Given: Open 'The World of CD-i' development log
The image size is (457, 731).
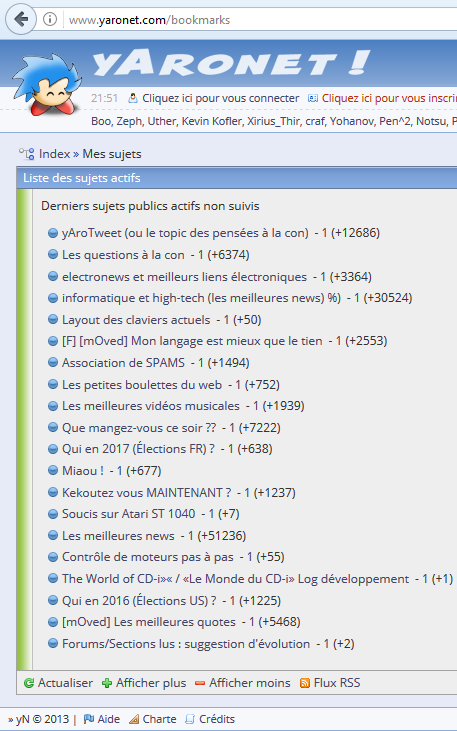Looking at the screenshot, I should pos(235,579).
